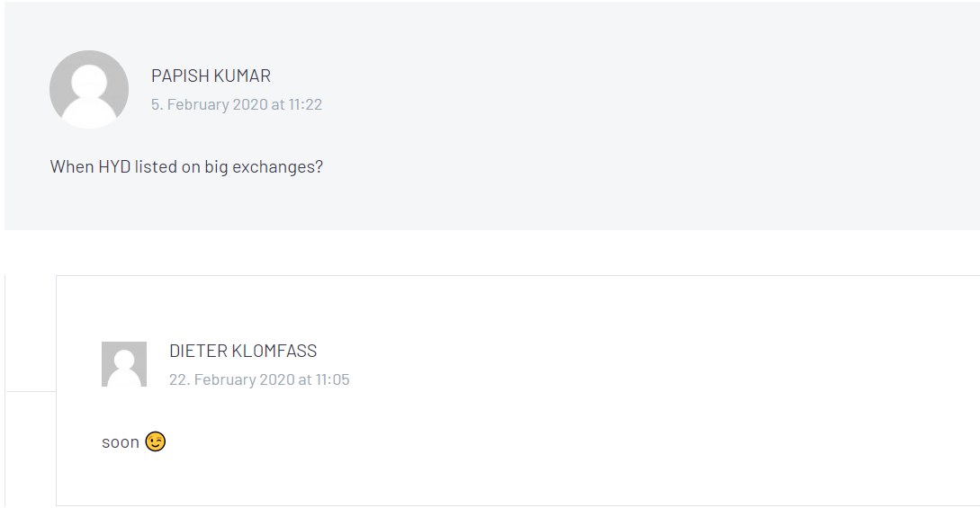The height and width of the screenshot is (508, 980).
Task: Open the 5. February 2020 comment timestamp
Action: (x=237, y=104)
